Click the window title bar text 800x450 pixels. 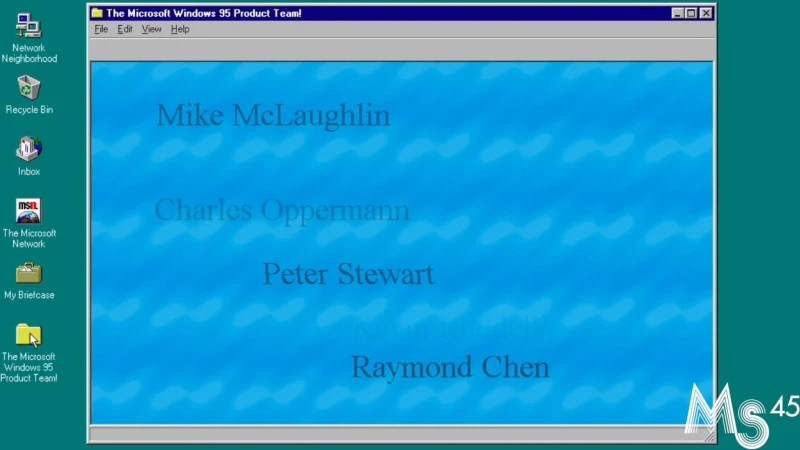point(204,13)
